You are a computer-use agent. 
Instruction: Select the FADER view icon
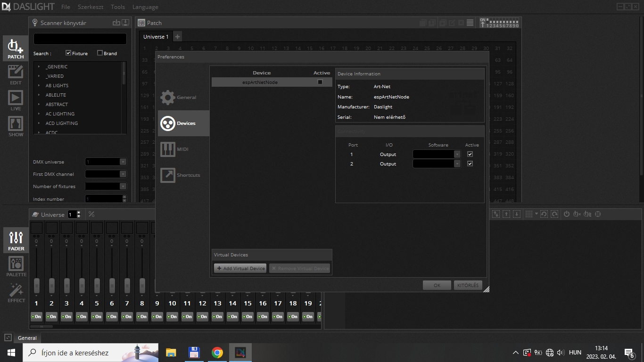(16, 240)
